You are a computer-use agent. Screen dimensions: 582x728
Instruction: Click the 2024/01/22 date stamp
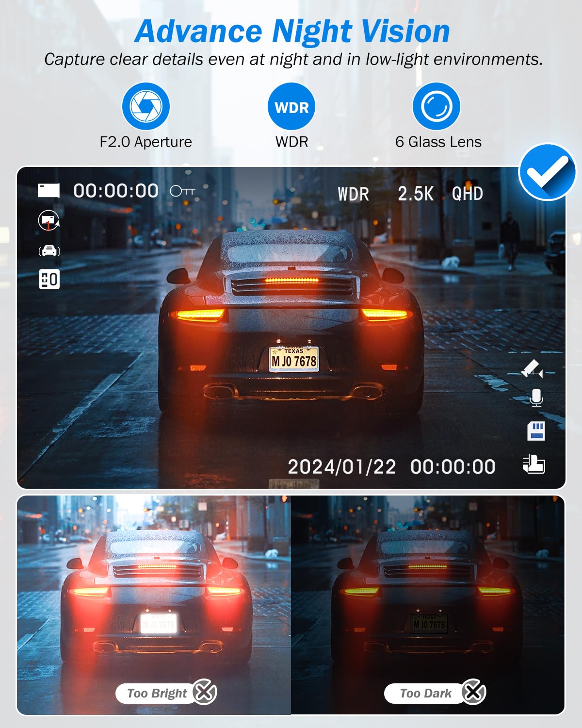tap(342, 467)
